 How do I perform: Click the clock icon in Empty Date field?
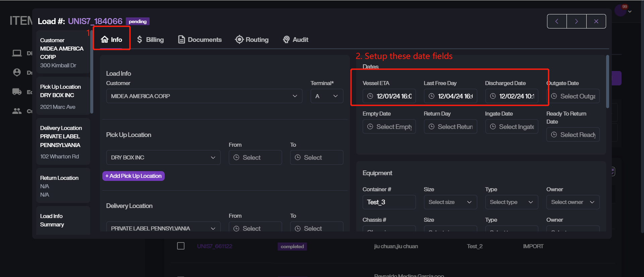(x=370, y=127)
